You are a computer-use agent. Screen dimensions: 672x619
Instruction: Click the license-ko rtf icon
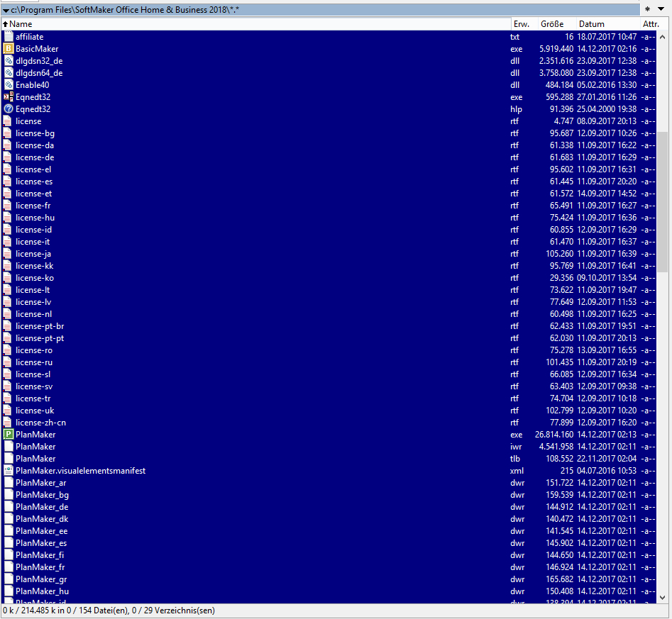(8, 278)
